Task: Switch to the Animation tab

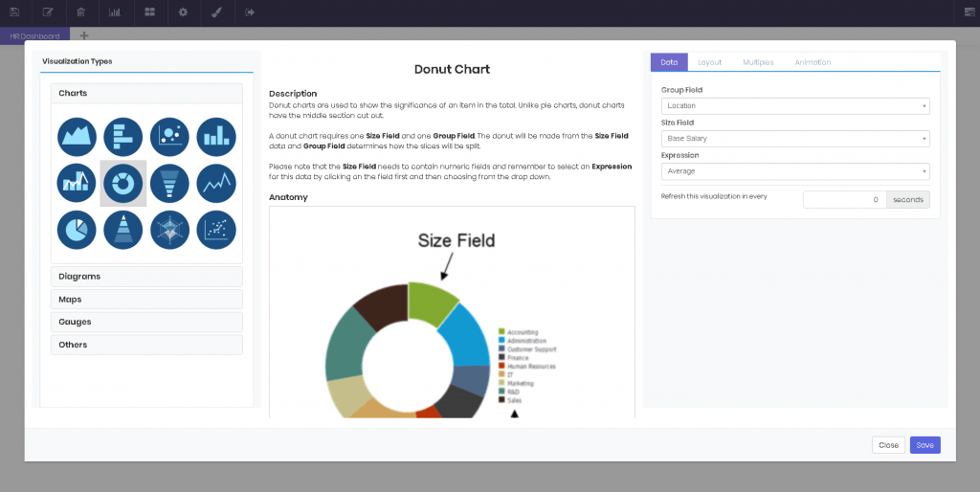Action: pos(813,62)
